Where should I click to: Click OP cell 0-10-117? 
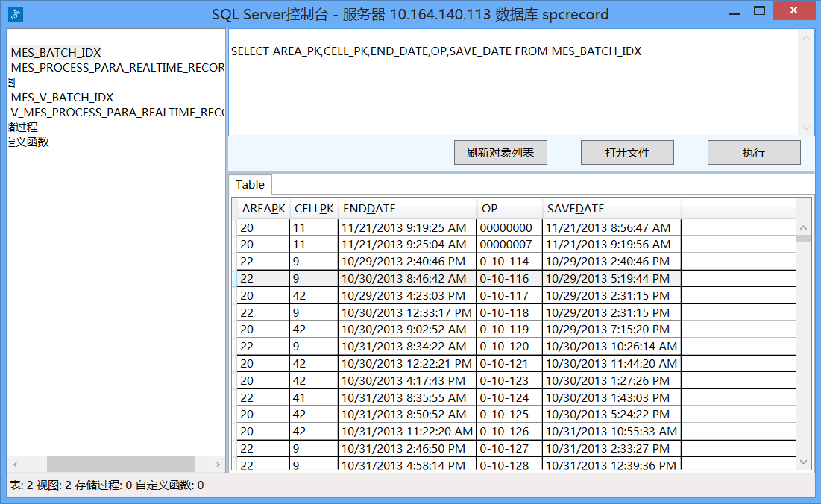tap(509, 296)
